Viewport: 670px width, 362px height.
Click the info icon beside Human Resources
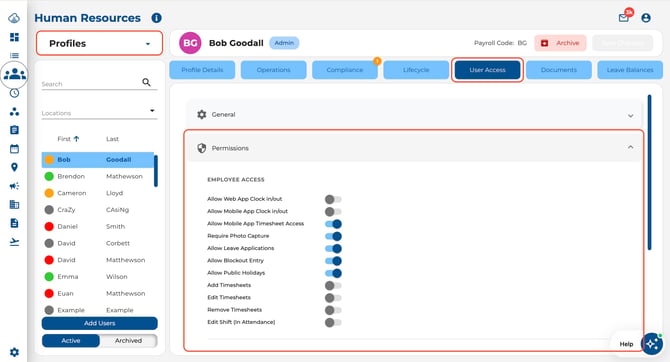[x=156, y=18]
